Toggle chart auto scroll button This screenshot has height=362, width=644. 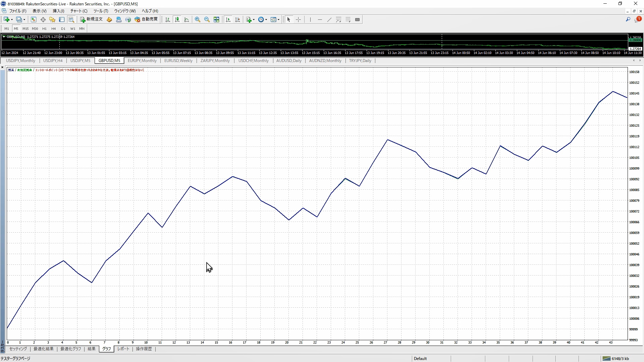pos(228,19)
